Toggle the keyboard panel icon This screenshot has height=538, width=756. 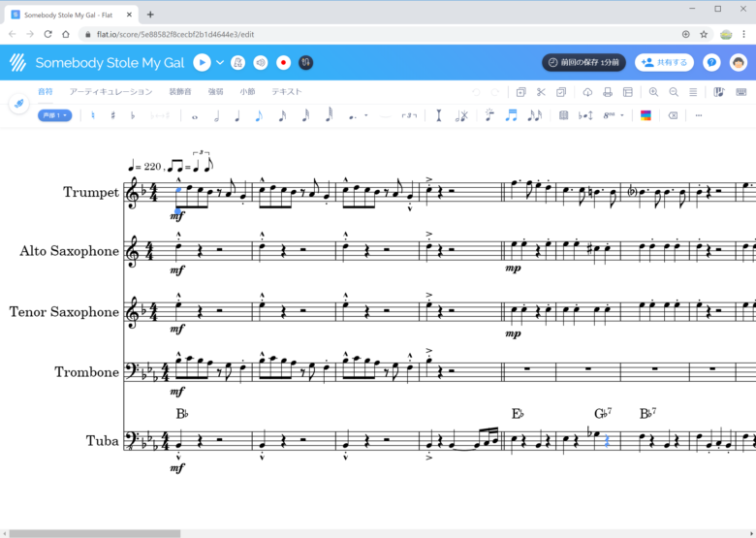pyautogui.click(x=741, y=92)
